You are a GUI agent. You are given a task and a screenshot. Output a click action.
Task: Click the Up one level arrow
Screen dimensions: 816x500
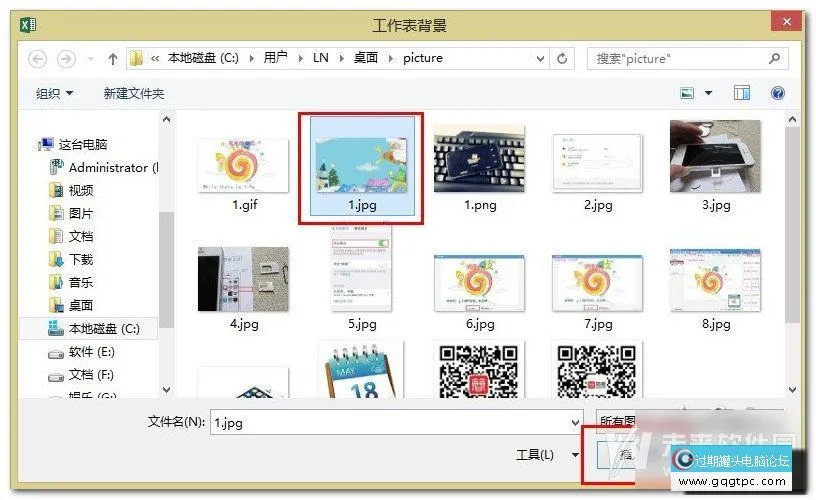tap(113, 58)
